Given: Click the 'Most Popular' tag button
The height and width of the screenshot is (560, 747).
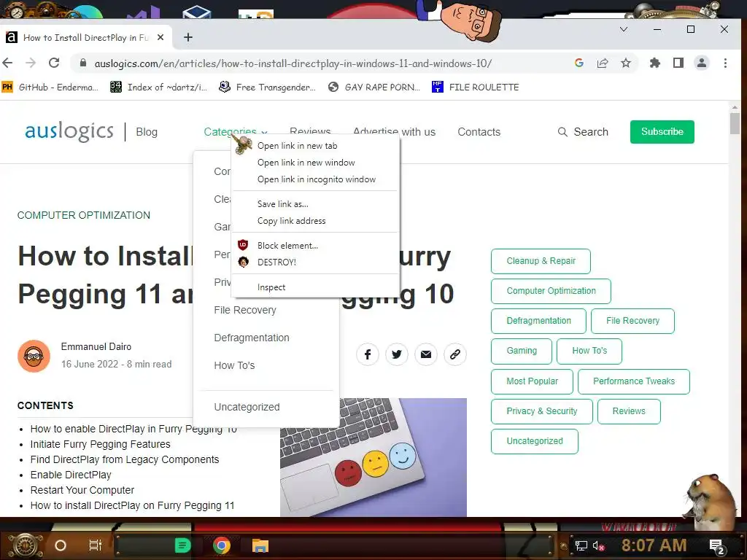Looking at the screenshot, I should [x=532, y=381].
